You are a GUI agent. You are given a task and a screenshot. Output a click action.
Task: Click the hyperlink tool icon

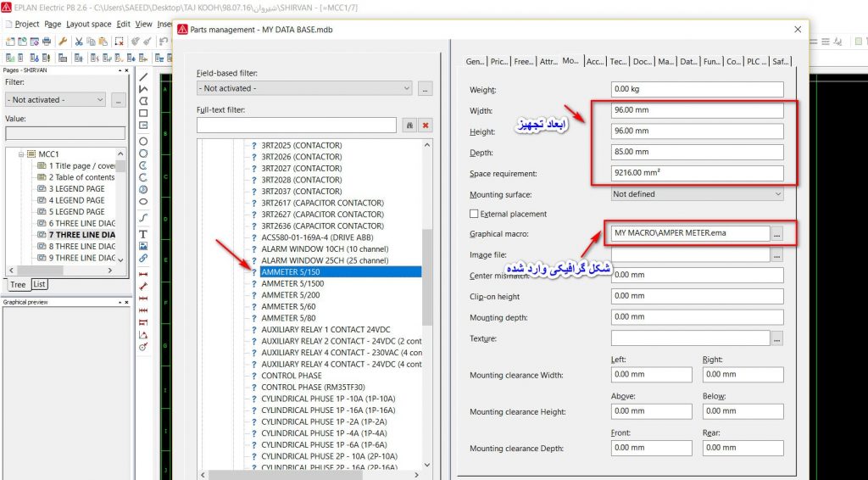(x=143, y=258)
